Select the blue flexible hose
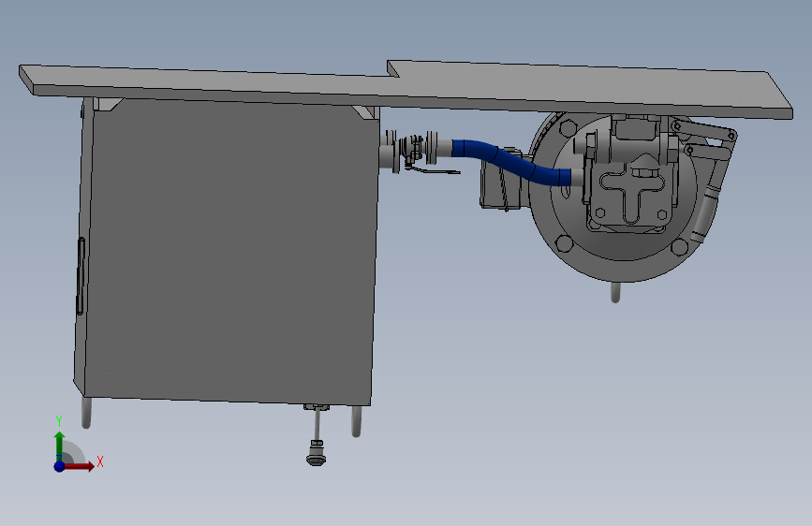812x526 pixels. tap(511, 163)
